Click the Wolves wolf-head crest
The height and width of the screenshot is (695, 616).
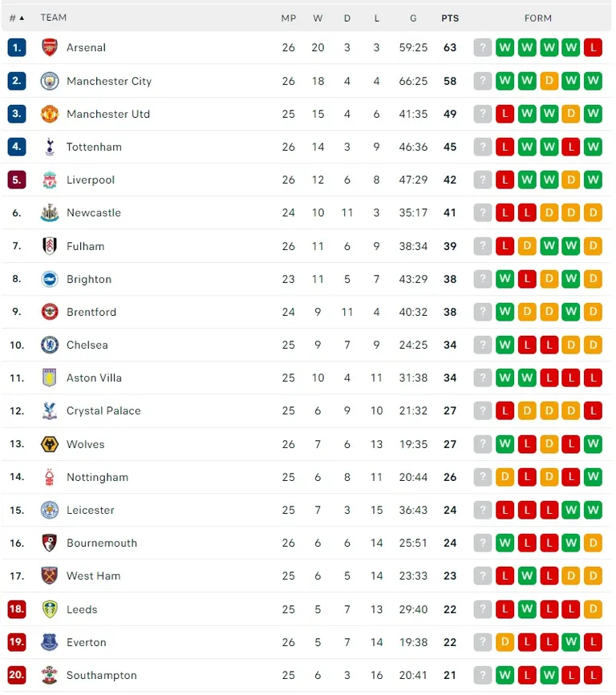[50, 443]
